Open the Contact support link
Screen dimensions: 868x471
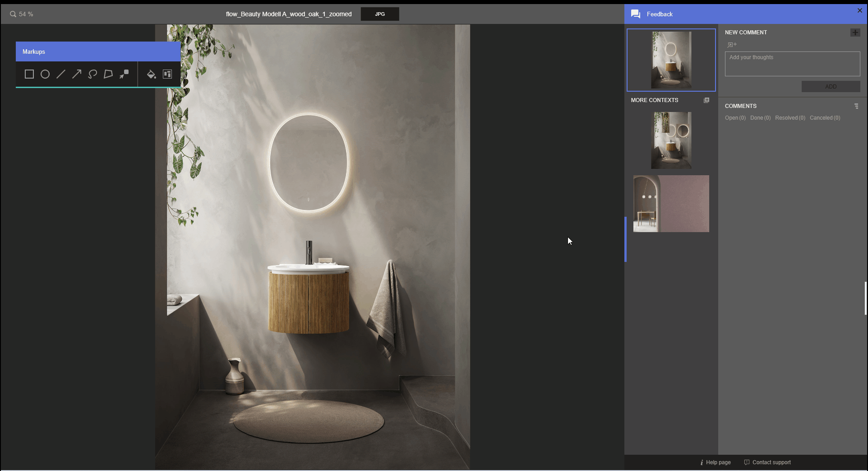coord(771,462)
